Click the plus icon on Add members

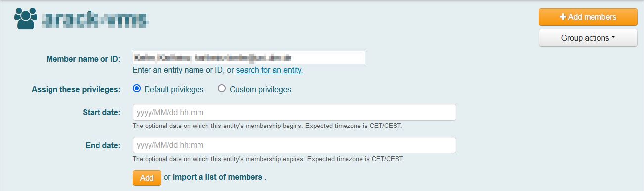[x=563, y=17]
